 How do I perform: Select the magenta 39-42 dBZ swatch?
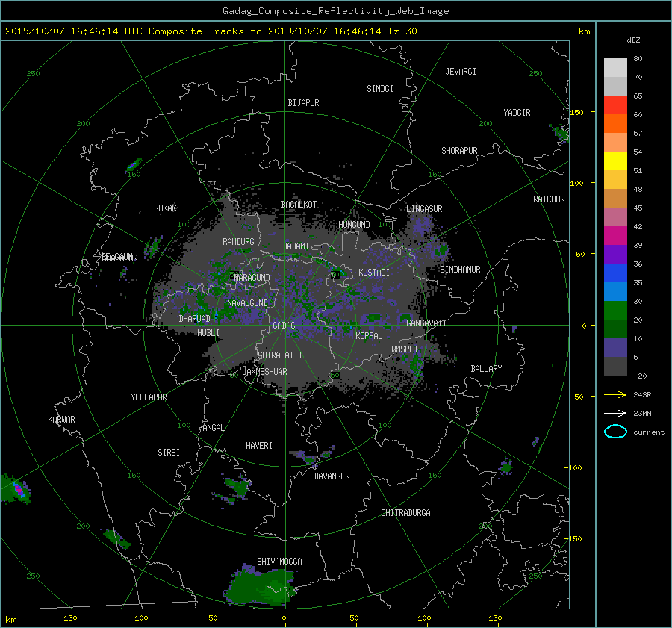(x=615, y=235)
